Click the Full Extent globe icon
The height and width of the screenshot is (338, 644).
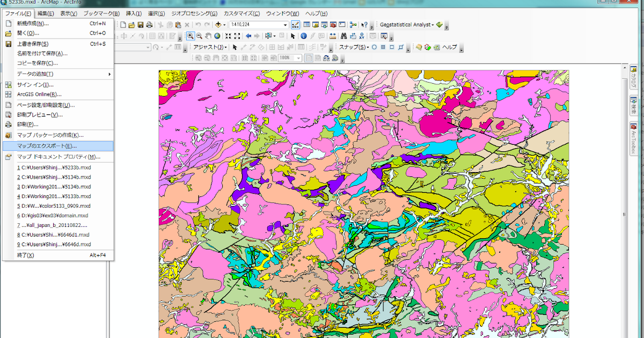pyautogui.click(x=217, y=36)
